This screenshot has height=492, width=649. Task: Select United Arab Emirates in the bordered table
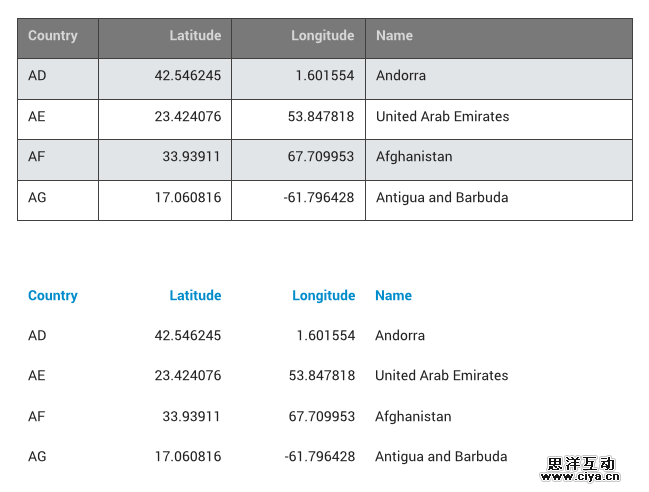(x=442, y=117)
